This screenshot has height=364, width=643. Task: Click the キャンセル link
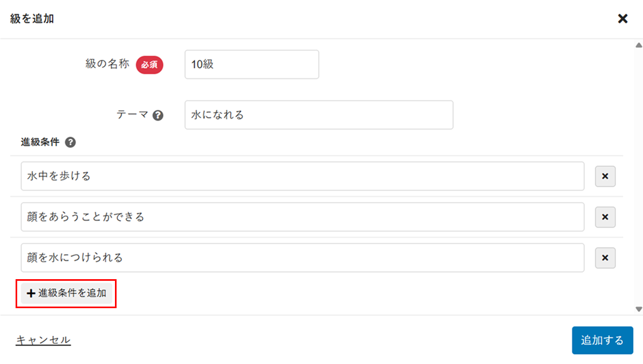[44, 340]
